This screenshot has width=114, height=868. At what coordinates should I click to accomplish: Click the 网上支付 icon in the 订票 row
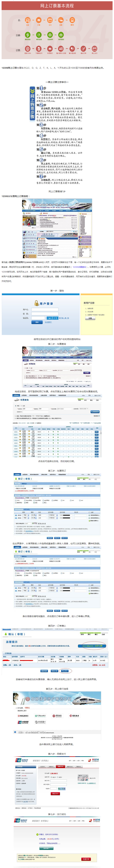click(x=94, y=49)
